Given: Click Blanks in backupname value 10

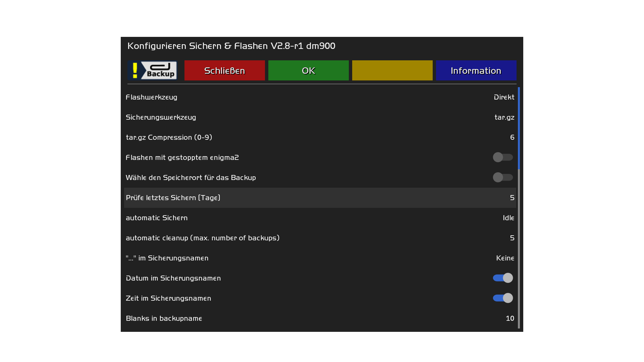Looking at the screenshot, I should [x=510, y=318].
